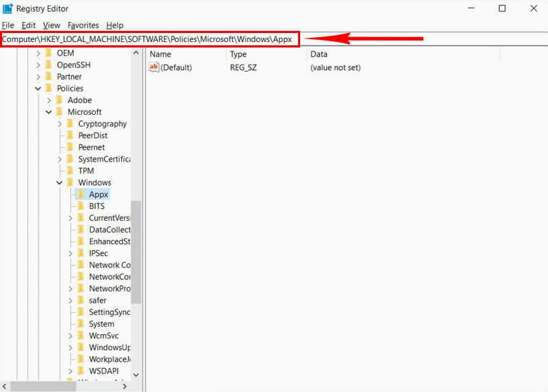Expand the OEM key

tap(38, 54)
